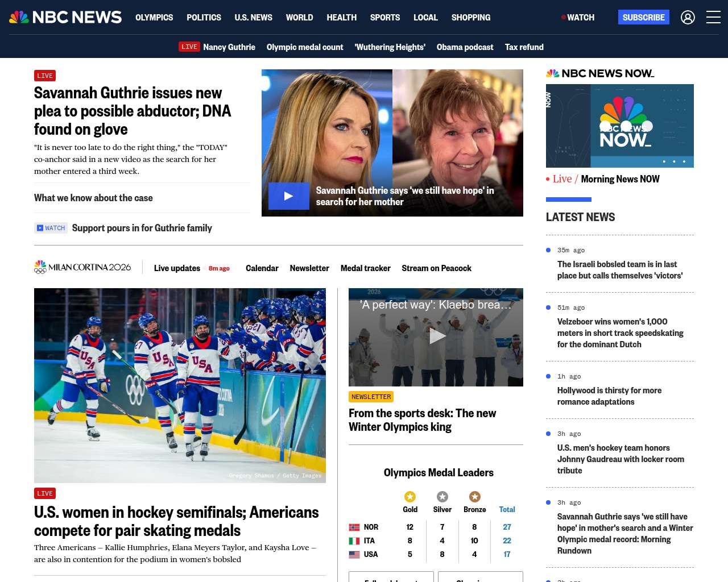Play the Klaebo video clip
728x582 pixels.
click(x=436, y=336)
